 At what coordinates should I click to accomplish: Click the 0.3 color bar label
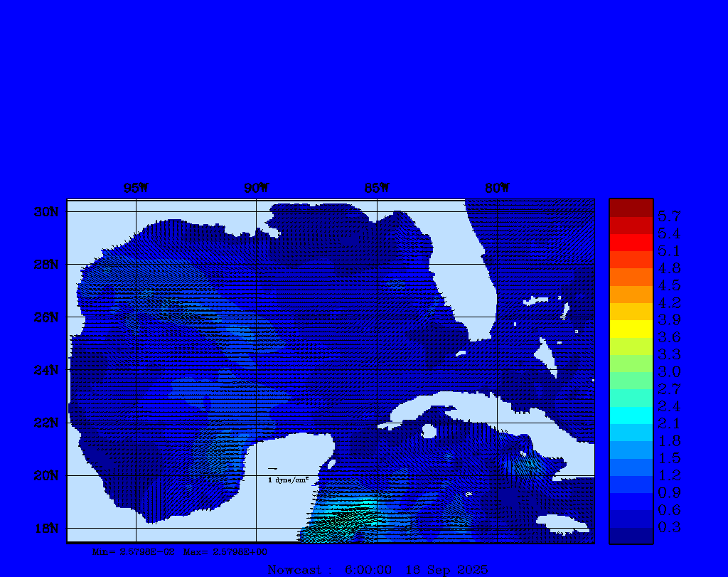(669, 527)
